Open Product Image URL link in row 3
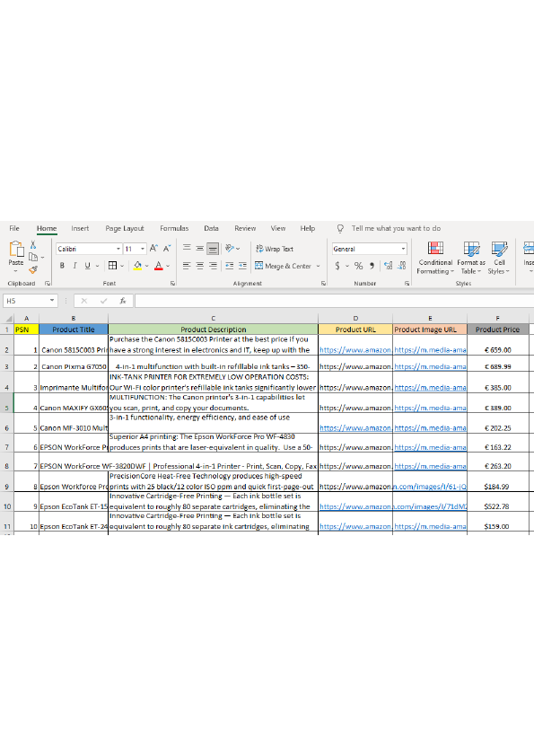 pyautogui.click(x=430, y=366)
